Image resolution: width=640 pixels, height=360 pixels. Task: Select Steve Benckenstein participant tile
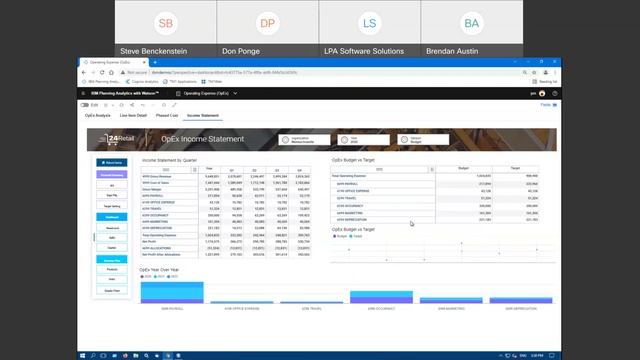166,29
